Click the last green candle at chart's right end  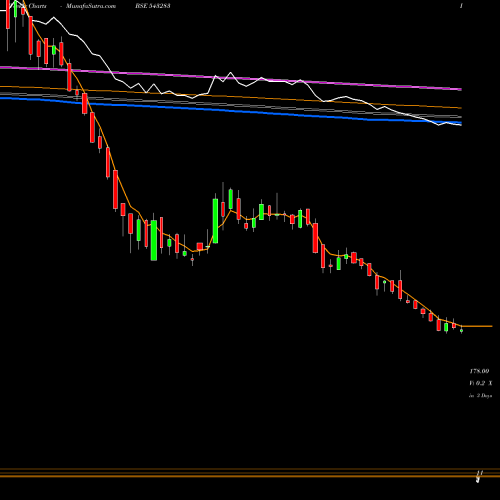click(x=461, y=330)
